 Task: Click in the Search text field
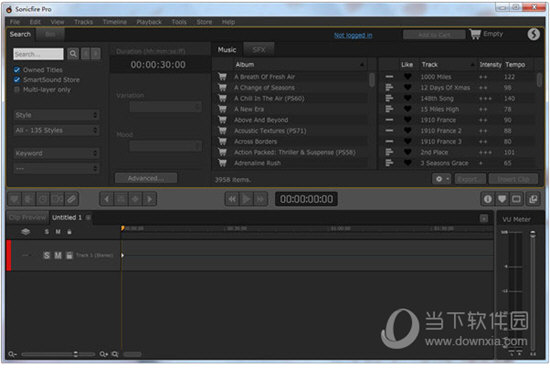[38, 54]
